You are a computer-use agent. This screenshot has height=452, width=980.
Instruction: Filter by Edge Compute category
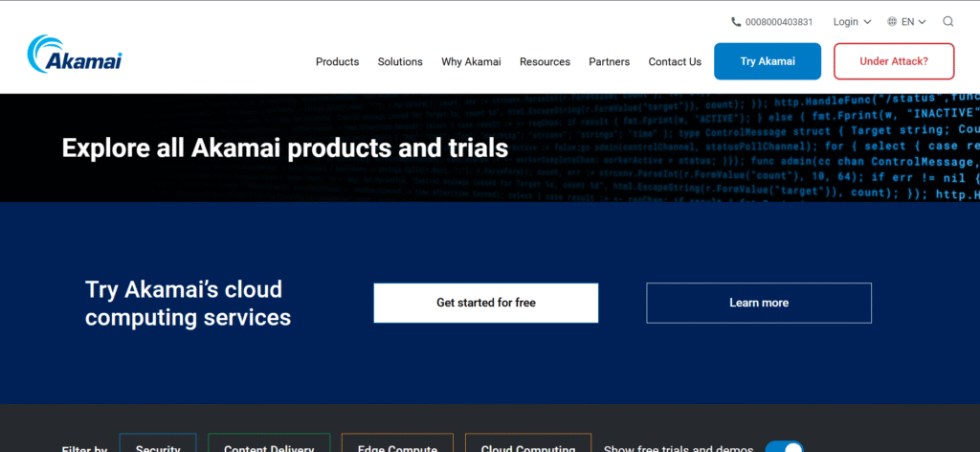(397, 443)
